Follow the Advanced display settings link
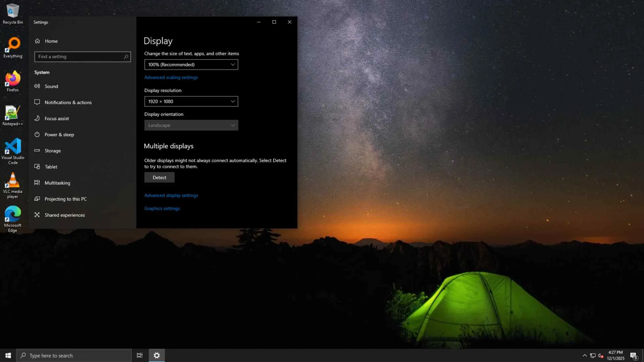 [171, 195]
